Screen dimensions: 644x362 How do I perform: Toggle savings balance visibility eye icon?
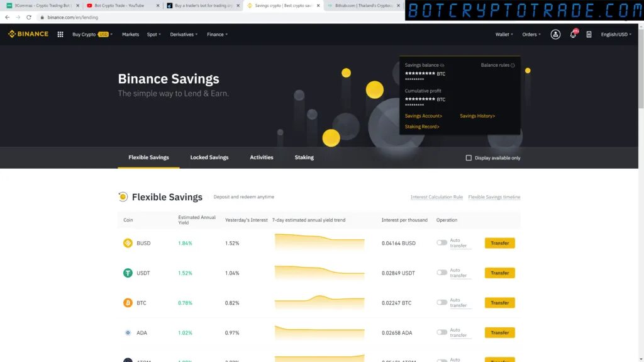[x=442, y=65]
